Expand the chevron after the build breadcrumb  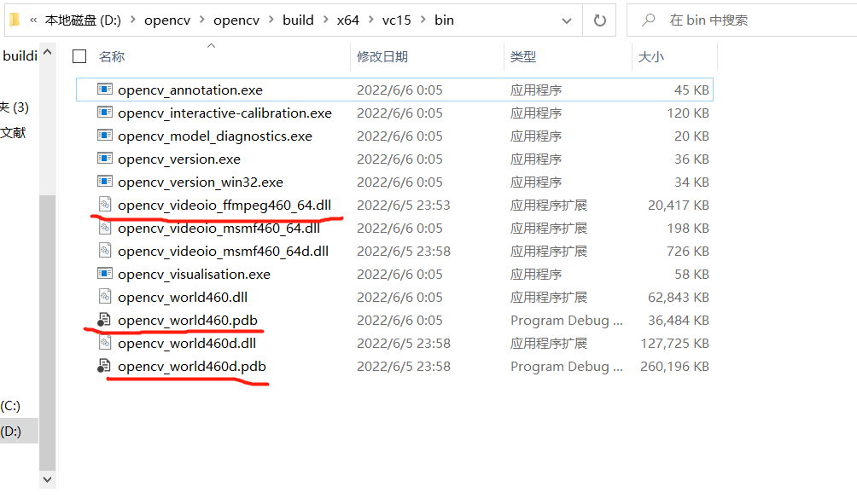pyautogui.click(x=326, y=20)
